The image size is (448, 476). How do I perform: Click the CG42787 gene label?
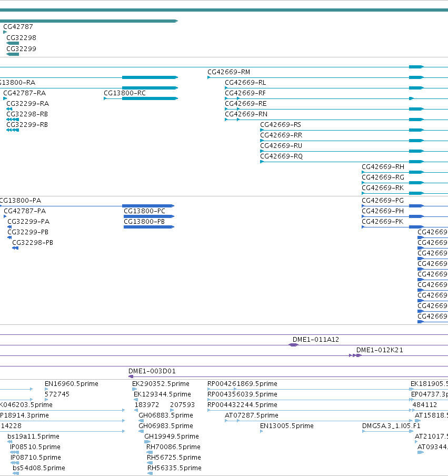pos(18,27)
